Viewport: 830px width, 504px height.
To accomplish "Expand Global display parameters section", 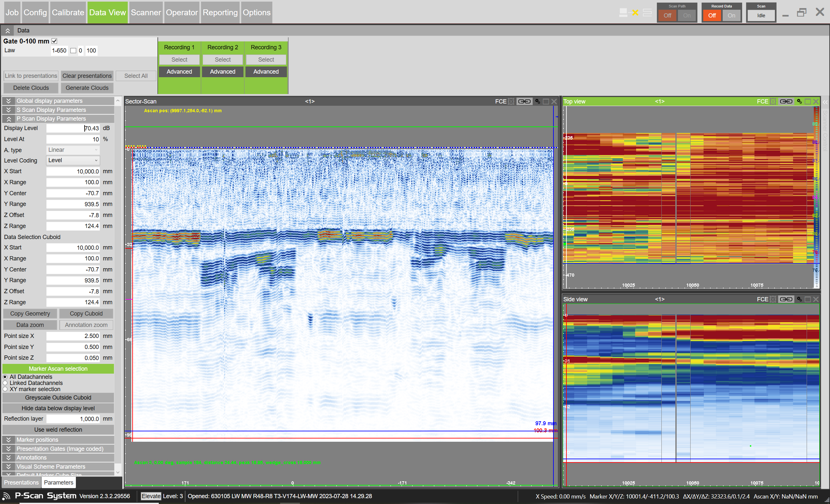I will 9,101.
